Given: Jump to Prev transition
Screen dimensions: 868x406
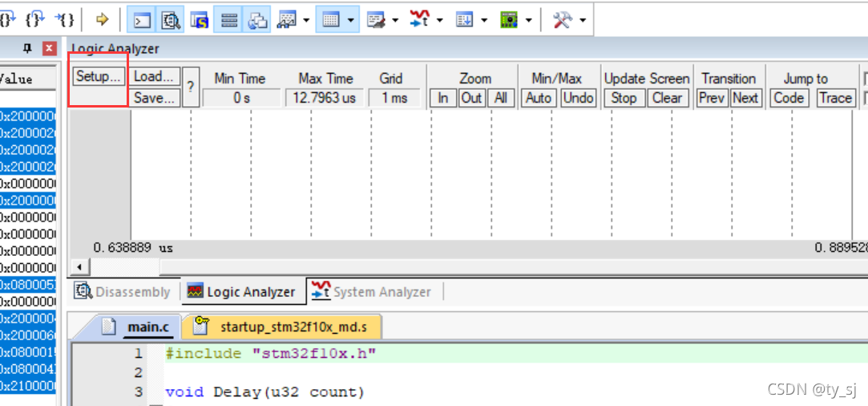Looking at the screenshot, I should tap(713, 98).
